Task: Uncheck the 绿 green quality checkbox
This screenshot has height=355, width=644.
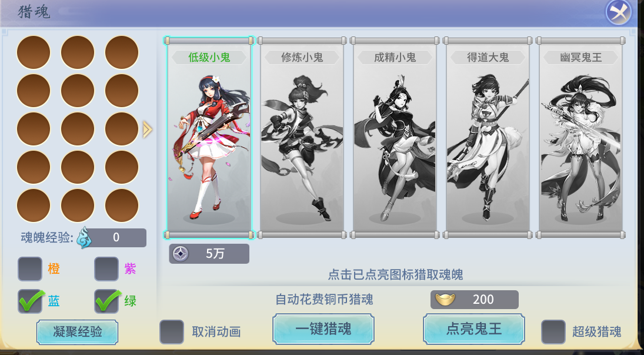Action: (x=106, y=301)
